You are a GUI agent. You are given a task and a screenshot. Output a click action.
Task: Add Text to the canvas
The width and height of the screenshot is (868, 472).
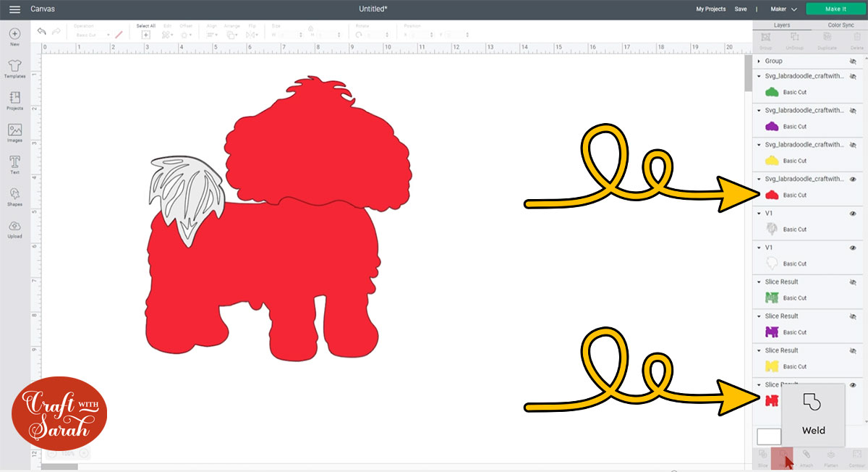[x=14, y=164]
